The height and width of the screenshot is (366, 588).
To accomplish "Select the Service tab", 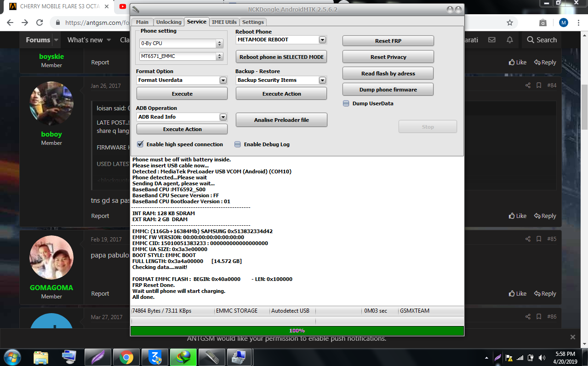I will coord(197,22).
